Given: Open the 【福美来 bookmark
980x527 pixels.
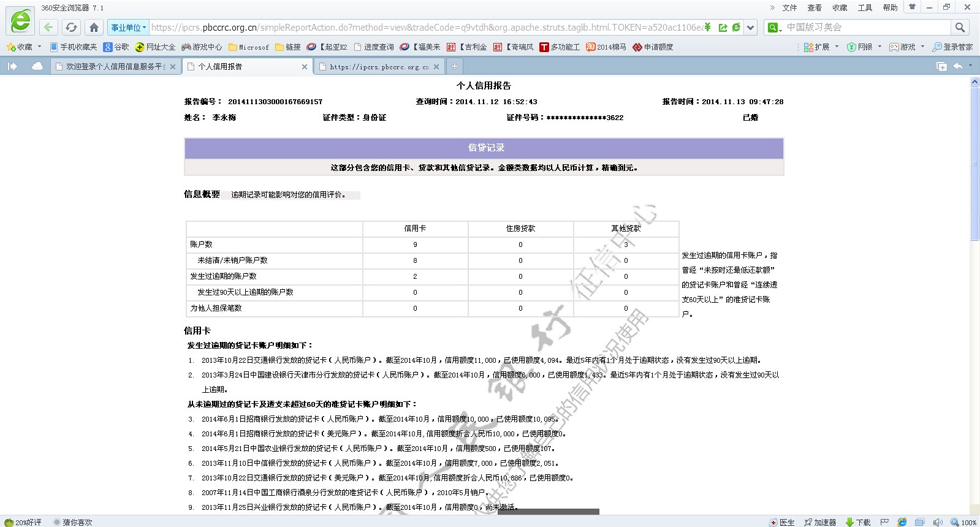Looking at the screenshot, I should point(420,47).
